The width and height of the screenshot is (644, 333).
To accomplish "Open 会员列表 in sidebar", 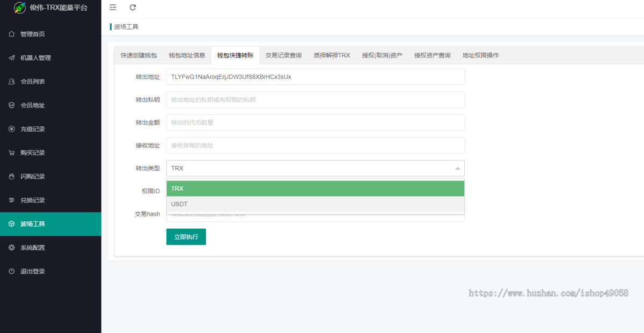I will pos(50,82).
